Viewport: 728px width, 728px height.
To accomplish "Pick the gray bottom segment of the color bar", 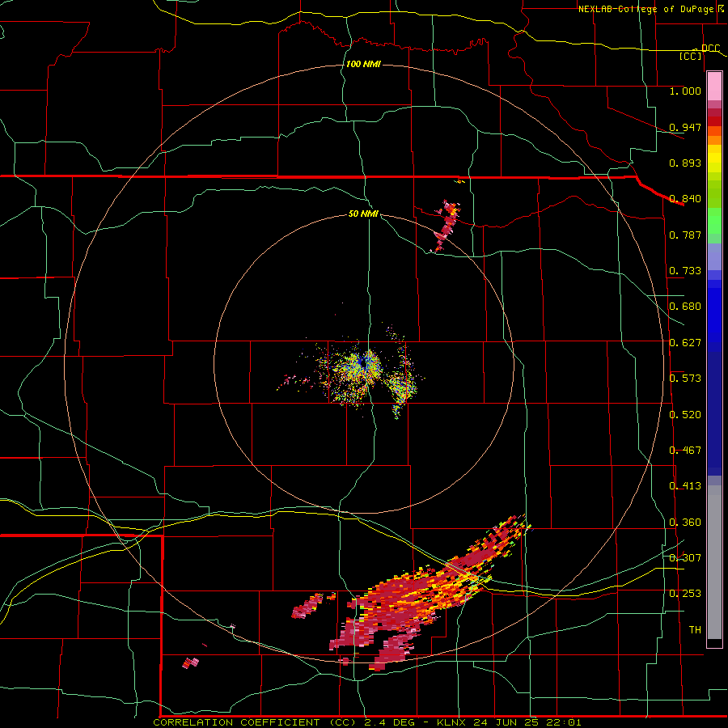I will [x=714, y=562].
